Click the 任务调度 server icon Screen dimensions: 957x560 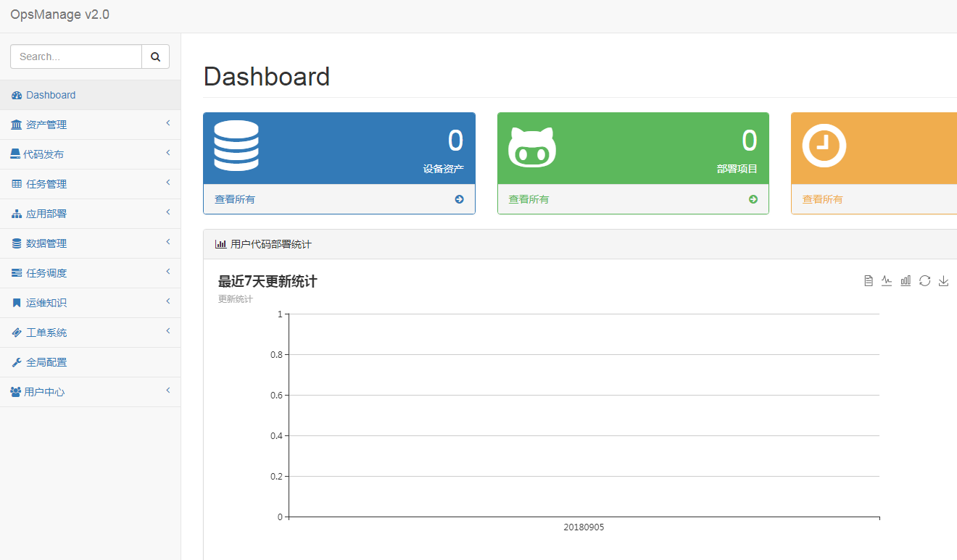[17, 273]
